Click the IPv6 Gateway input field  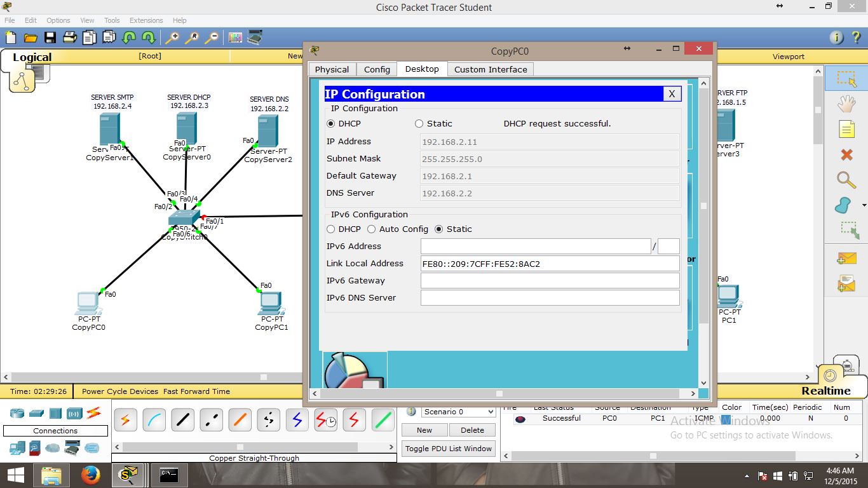[x=550, y=280]
